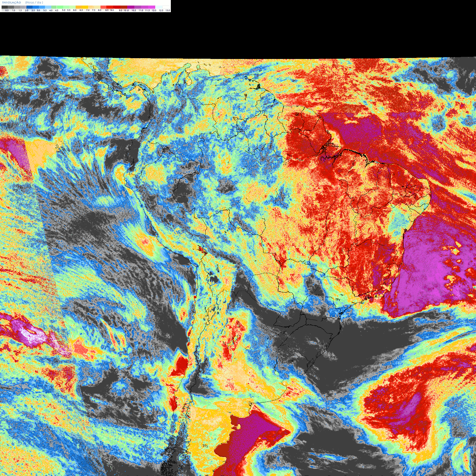The height and width of the screenshot is (476, 476).
Task: Click the '5.5' legend value
Action: point(69,10)
